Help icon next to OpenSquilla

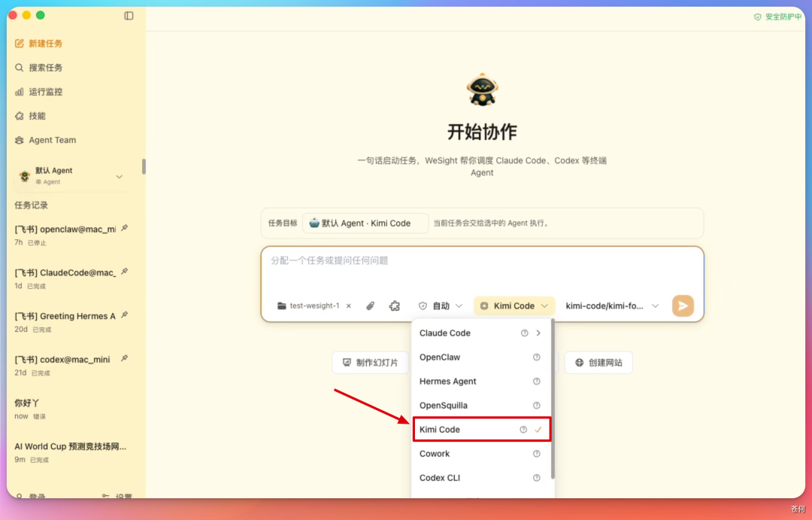point(537,406)
